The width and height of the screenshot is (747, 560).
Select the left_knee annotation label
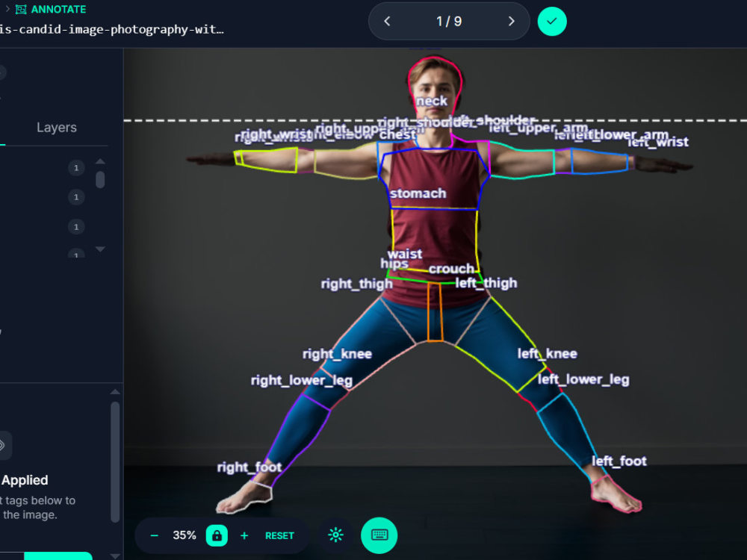coord(548,354)
